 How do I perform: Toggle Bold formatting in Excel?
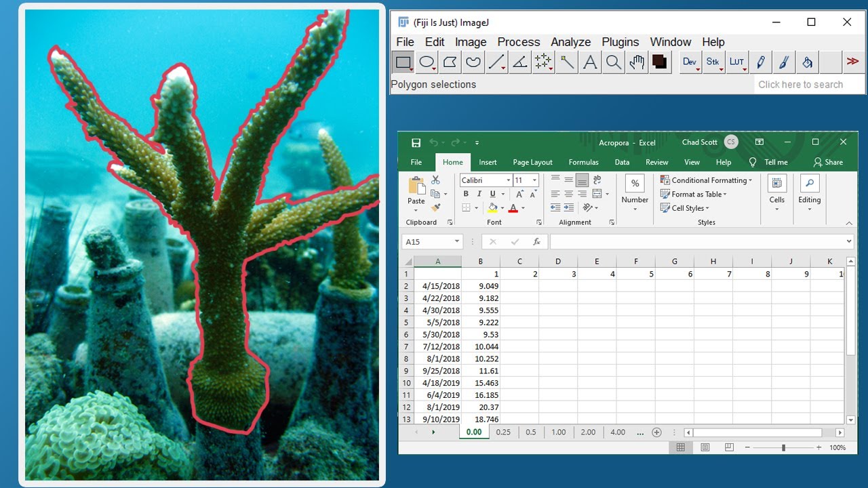point(466,195)
